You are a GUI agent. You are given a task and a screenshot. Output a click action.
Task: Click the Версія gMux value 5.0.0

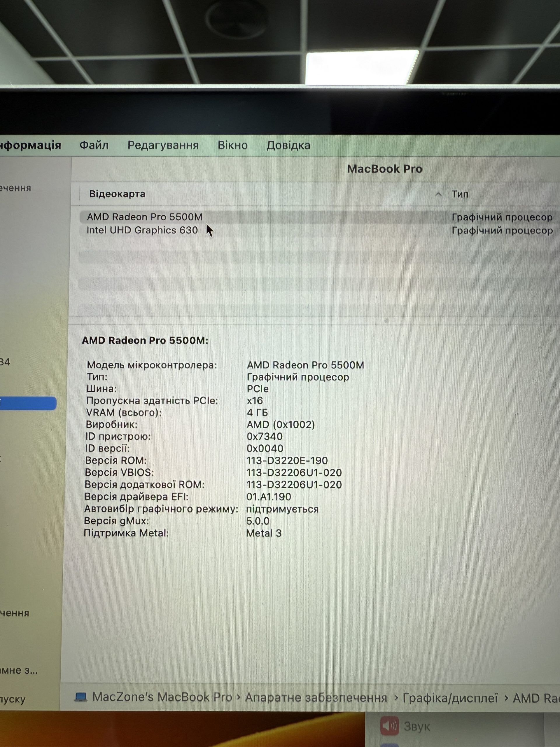(x=258, y=521)
